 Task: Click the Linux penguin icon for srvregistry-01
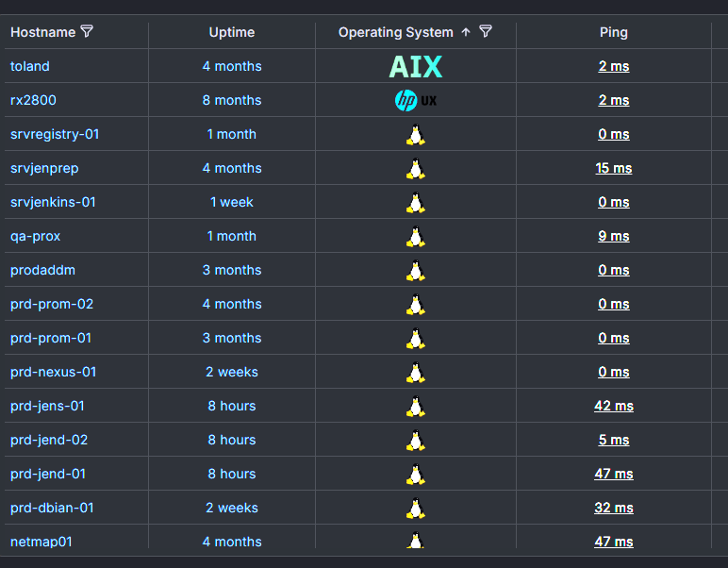415,134
